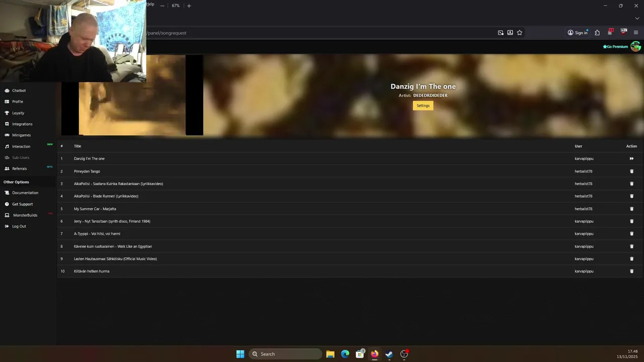Click artist name DEDEDRDIDEDER
The image size is (644, 362).
(x=430, y=95)
